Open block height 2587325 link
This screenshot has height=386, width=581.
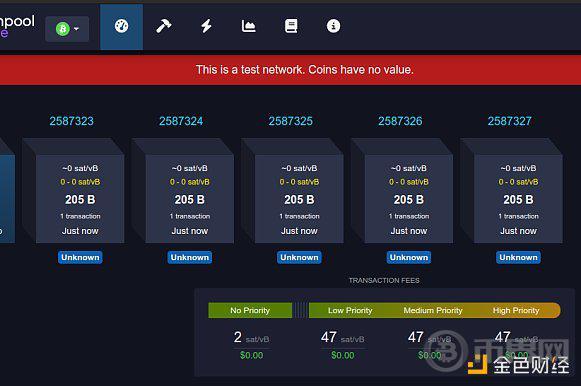(x=290, y=121)
